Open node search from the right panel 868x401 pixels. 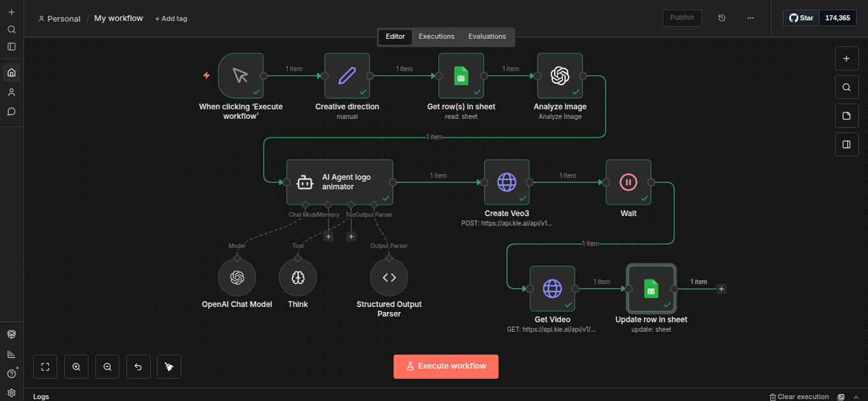coord(846,87)
